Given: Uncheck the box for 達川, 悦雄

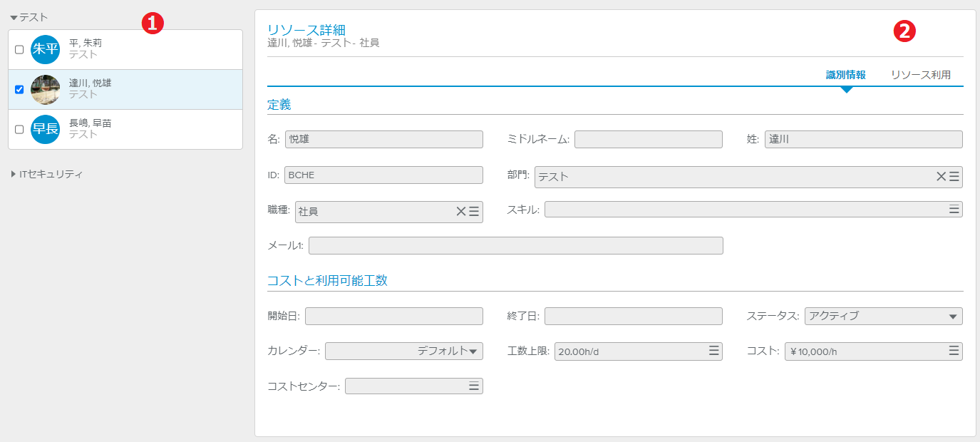Looking at the screenshot, I should tap(19, 90).
